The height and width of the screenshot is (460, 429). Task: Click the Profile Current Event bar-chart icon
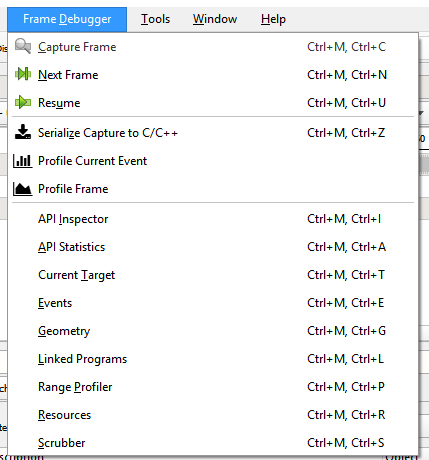(x=23, y=161)
